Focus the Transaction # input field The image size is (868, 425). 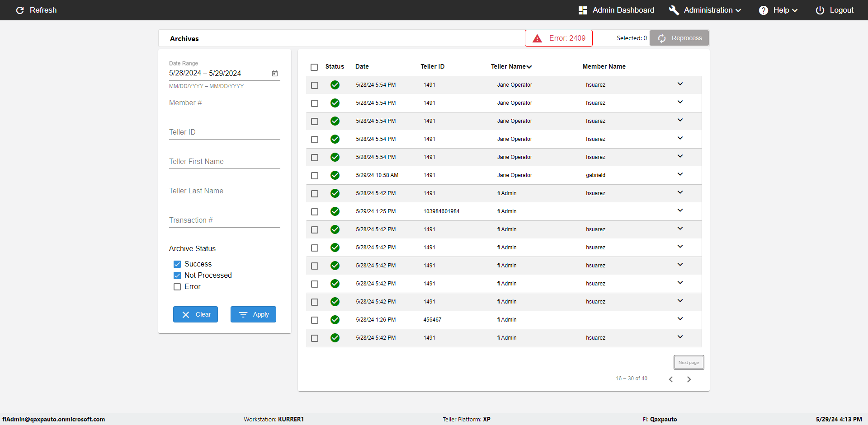[x=224, y=220]
